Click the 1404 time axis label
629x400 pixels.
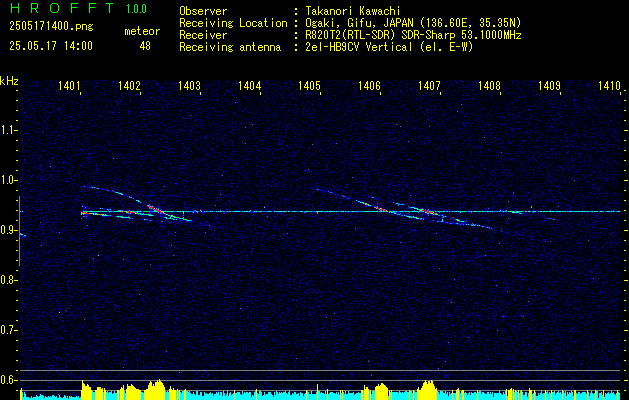249,85
